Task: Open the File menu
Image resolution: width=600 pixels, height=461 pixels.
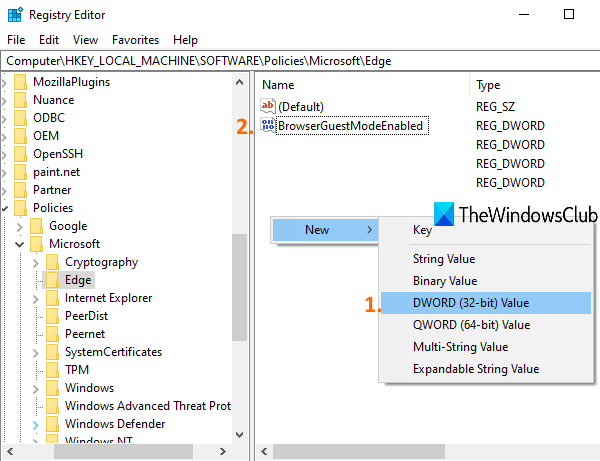Action: point(16,40)
